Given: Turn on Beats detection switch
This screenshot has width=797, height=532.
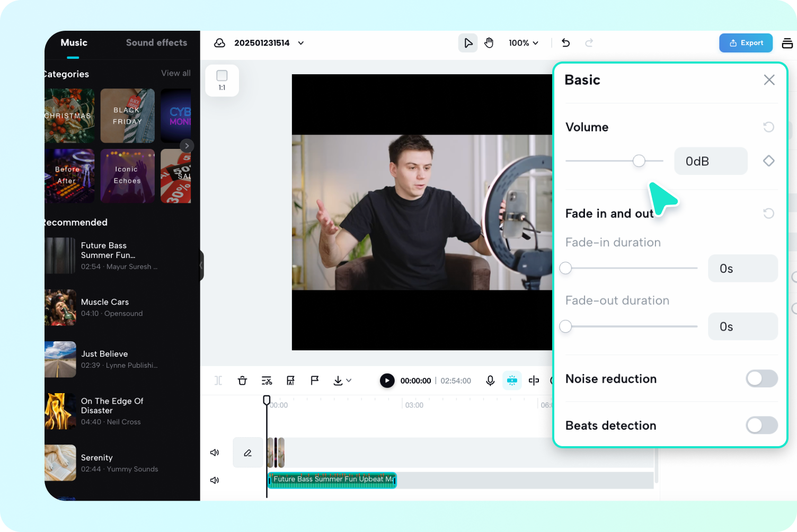Looking at the screenshot, I should click(x=761, y=425).
